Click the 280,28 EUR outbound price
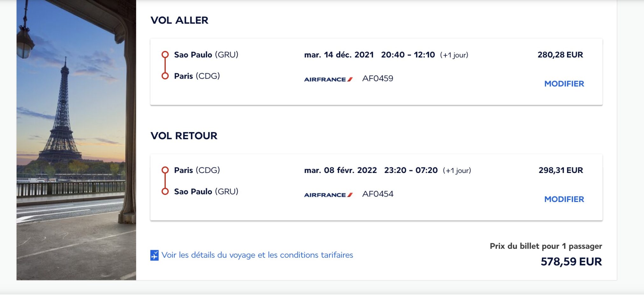 [x=560, y=55]
